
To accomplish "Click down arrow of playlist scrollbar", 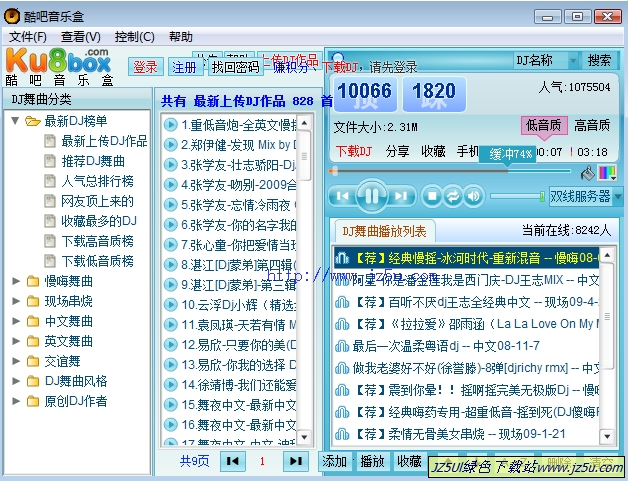I will [x=608, y=436].
